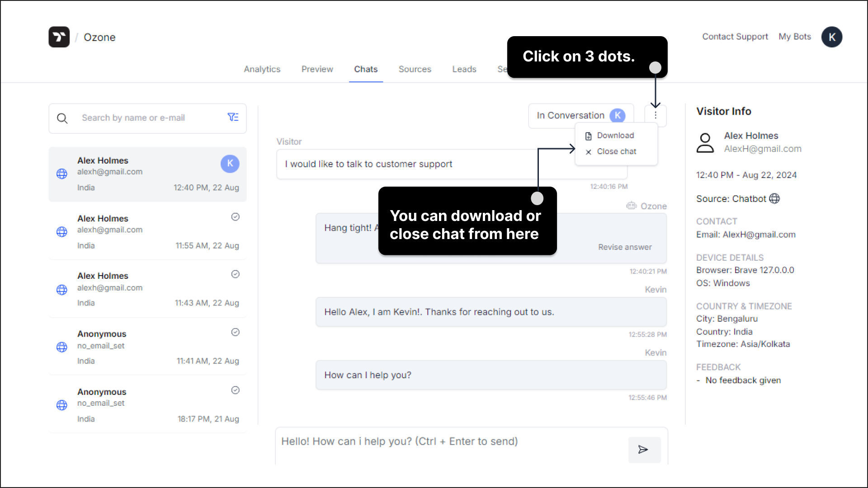The width and height of the screenshot is (868, 488).
Task: Click the resolved check icon on 11:41 AM chat
Action: pos(236,332)
